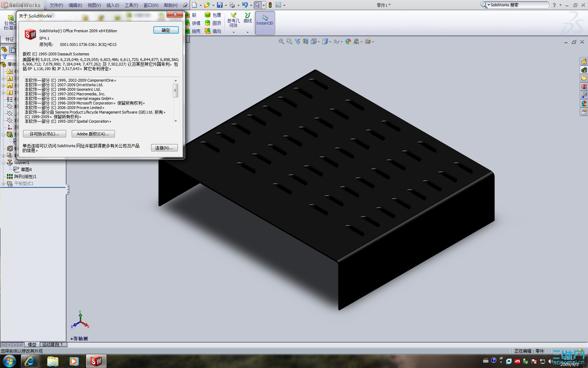Open the Design Library task pane tab
This screenshot has height=368, width=588.
(584, 70)
